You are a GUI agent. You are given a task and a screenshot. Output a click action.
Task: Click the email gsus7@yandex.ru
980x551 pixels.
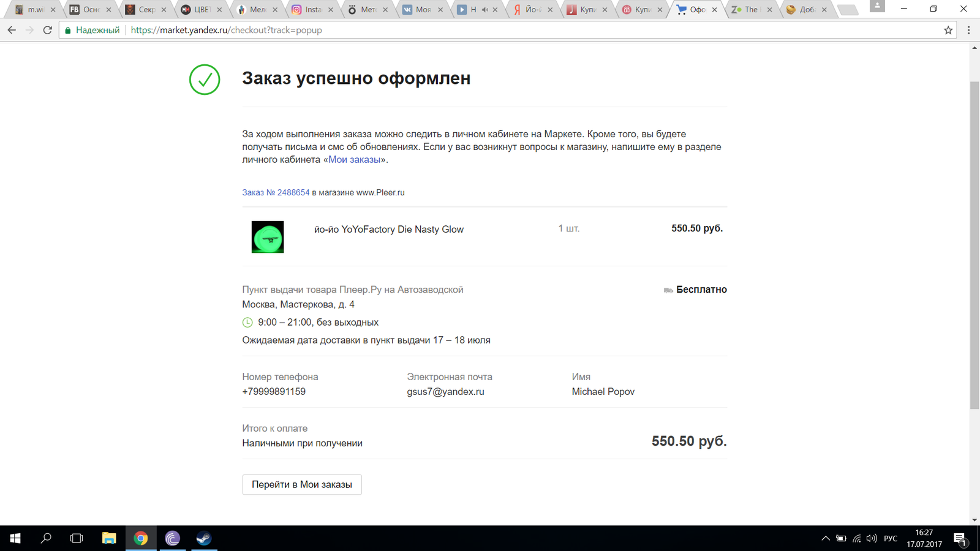click(445, 391)
